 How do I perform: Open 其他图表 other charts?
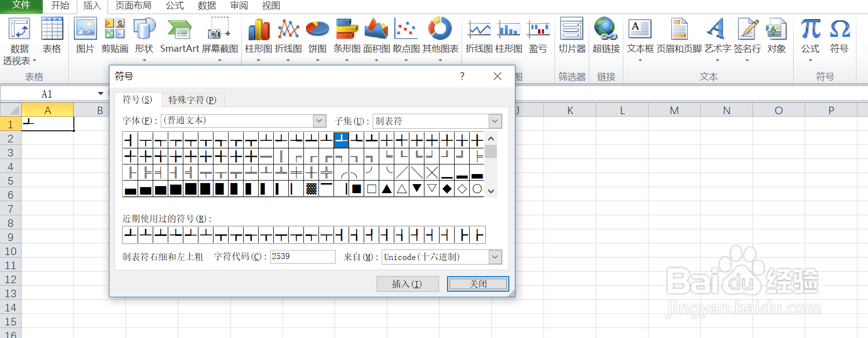point(440,39)
